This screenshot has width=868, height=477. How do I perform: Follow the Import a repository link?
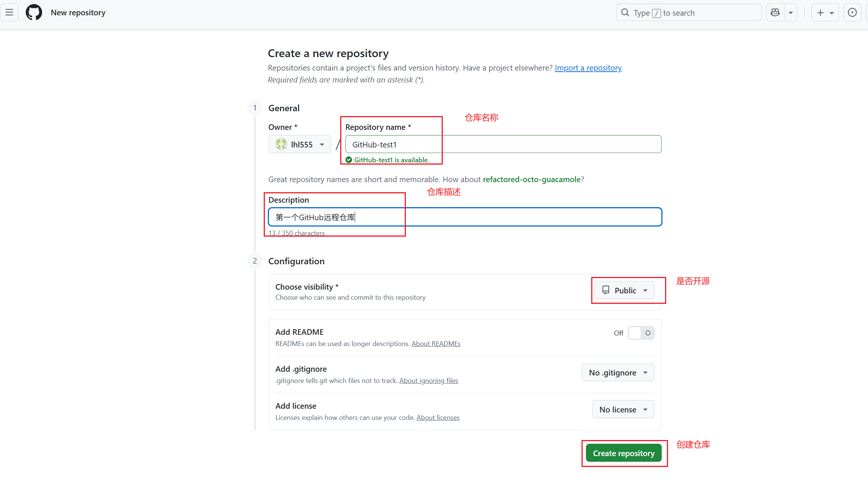tap(588, 68)
